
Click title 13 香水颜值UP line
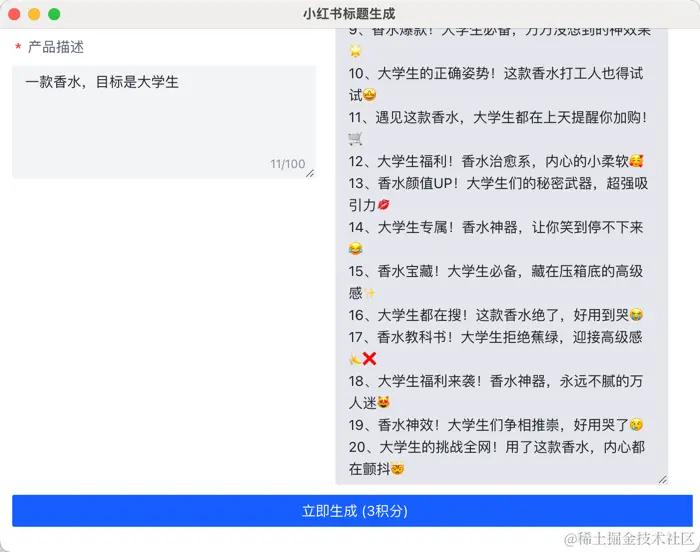point(498,194)
